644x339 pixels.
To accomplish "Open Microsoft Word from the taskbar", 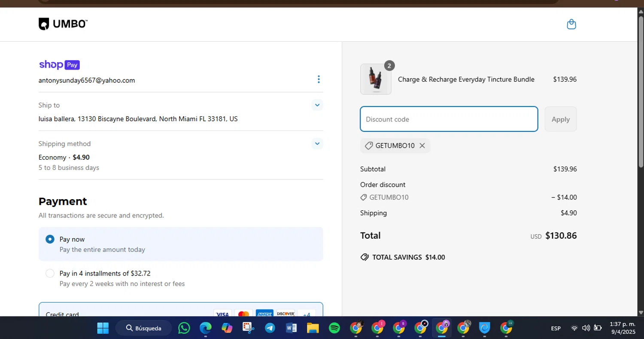I will click(x=292, y=328).
